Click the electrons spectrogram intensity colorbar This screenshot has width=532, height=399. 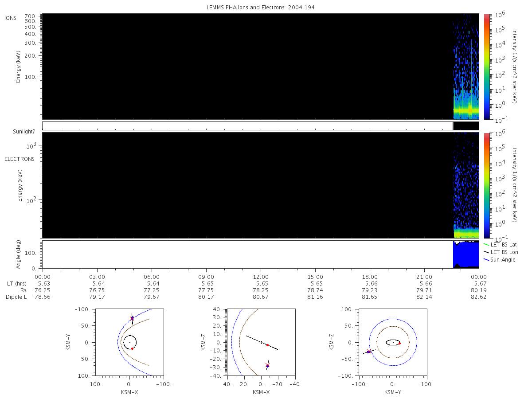click(x=487, y=185)
